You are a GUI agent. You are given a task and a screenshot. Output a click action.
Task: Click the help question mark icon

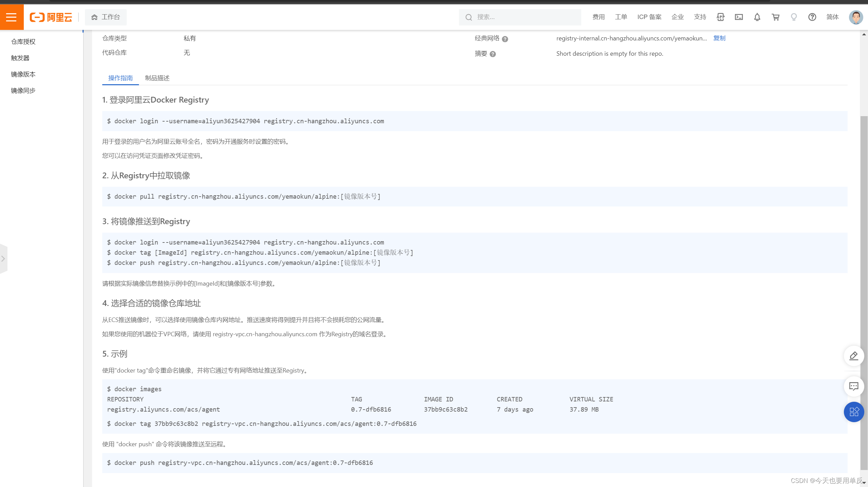[812, 17]
